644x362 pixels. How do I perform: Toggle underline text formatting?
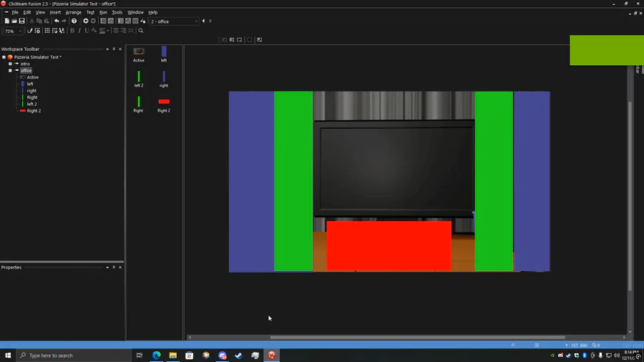click(87, 31)
